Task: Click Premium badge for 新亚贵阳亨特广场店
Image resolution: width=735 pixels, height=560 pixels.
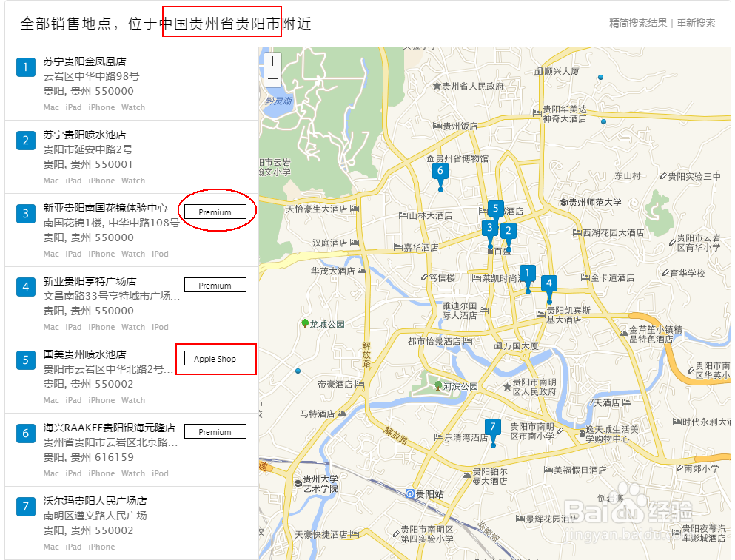Action: [x=215, y=285]
